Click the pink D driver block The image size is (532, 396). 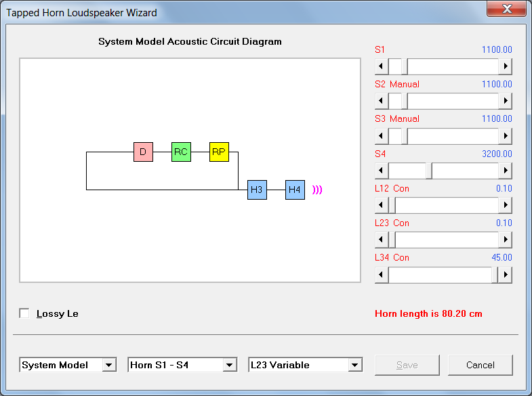[143, 152]
